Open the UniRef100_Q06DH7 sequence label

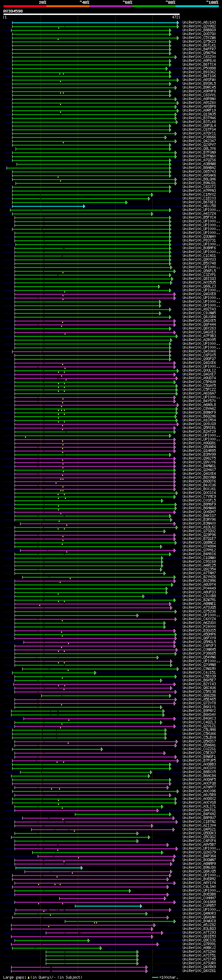click(x=199, y=512)
